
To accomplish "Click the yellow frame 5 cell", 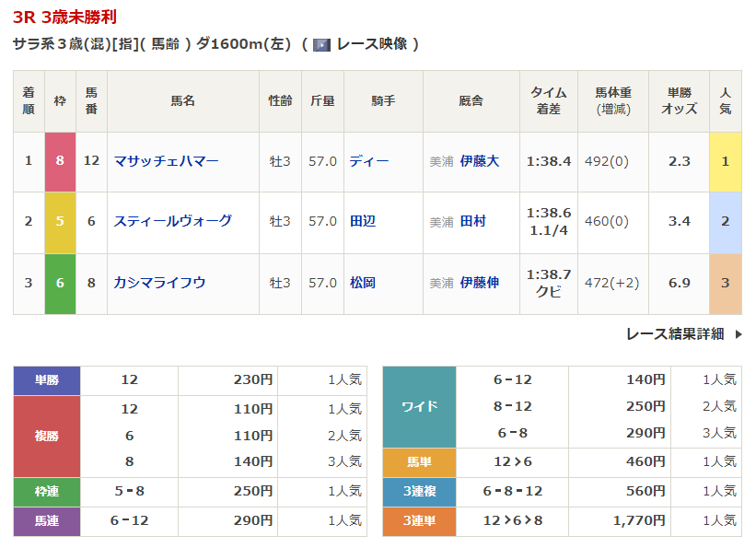I will (x=60, y=222).
